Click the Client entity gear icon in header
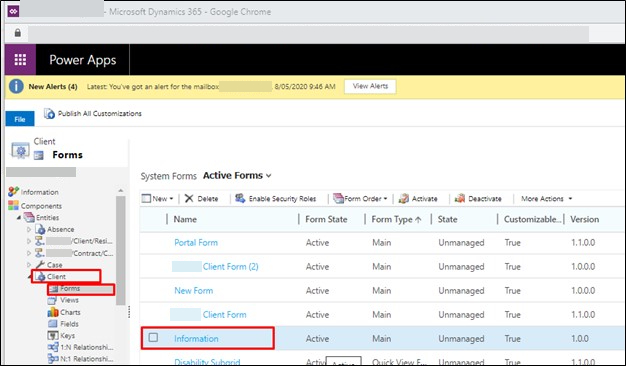 click(20, 150)
